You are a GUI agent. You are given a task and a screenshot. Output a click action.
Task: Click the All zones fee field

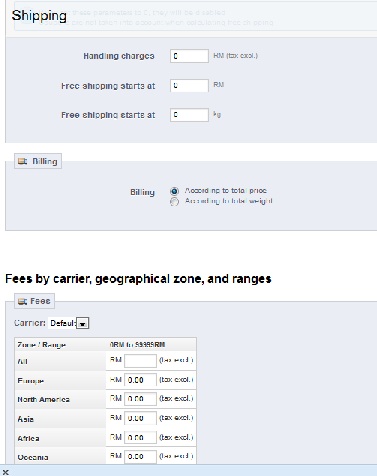tap(140, 361)
